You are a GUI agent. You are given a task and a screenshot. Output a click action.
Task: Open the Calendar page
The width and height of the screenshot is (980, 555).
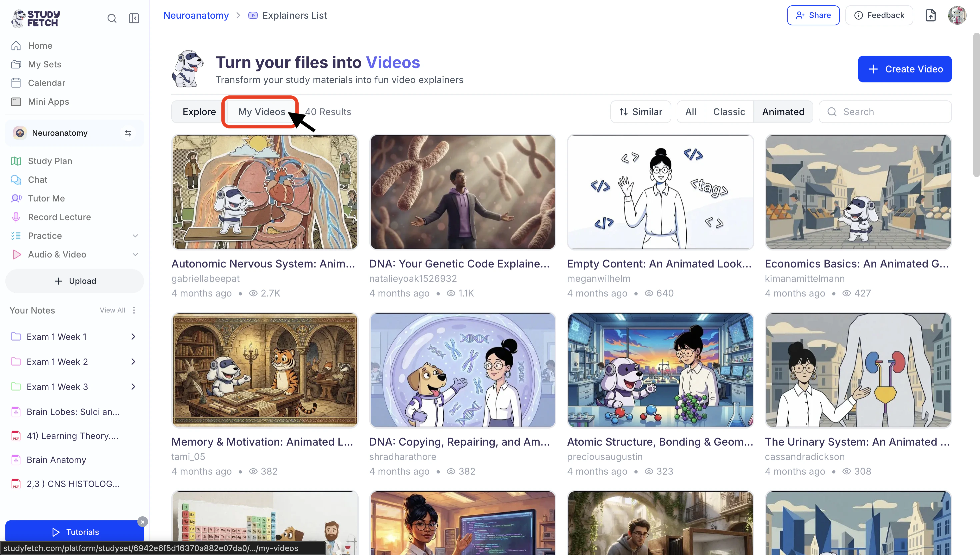click(46, 83)
